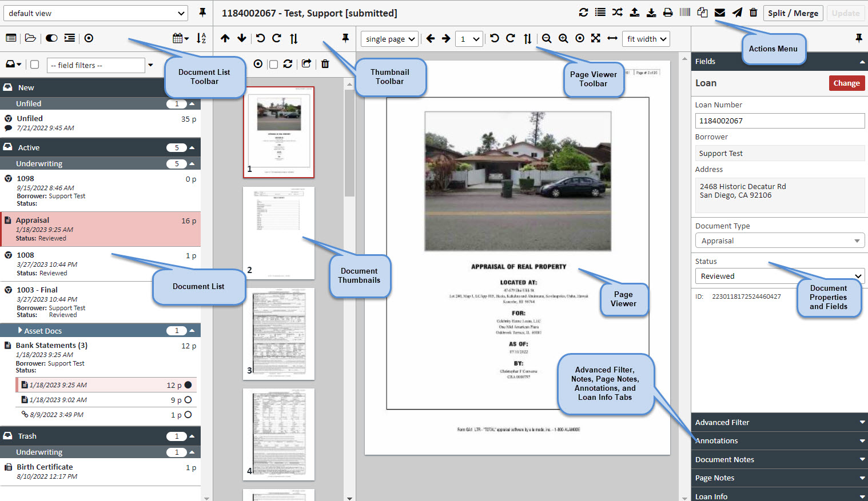Rotate page clockwise in page viewer toolbar
The width and height of the screenshot is (868, 501).
(511, 38)
